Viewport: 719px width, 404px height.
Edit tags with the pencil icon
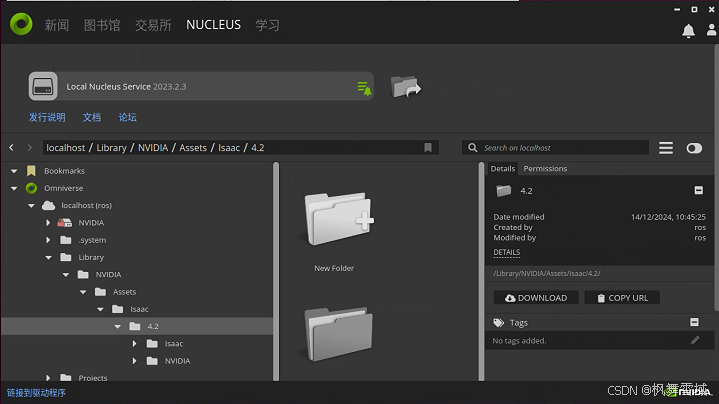pyautogui.click(x=695, y=340)
